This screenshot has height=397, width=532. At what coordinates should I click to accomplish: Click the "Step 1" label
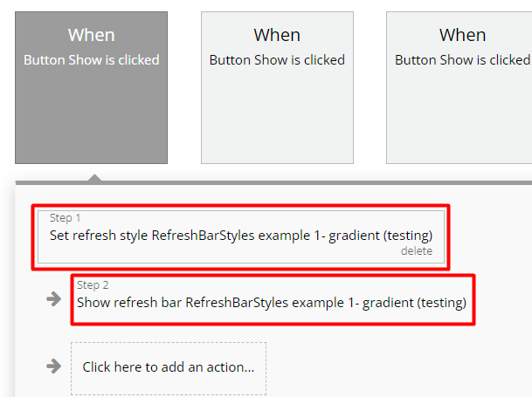click(66, 218)
